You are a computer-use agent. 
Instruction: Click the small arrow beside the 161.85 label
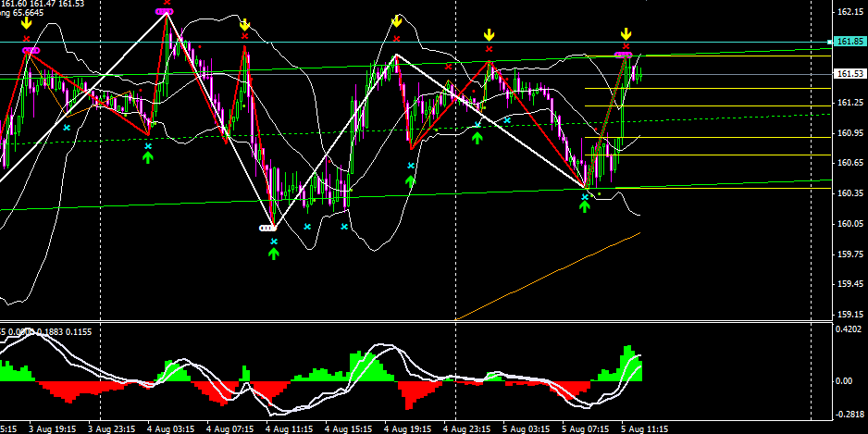[829, 42]
